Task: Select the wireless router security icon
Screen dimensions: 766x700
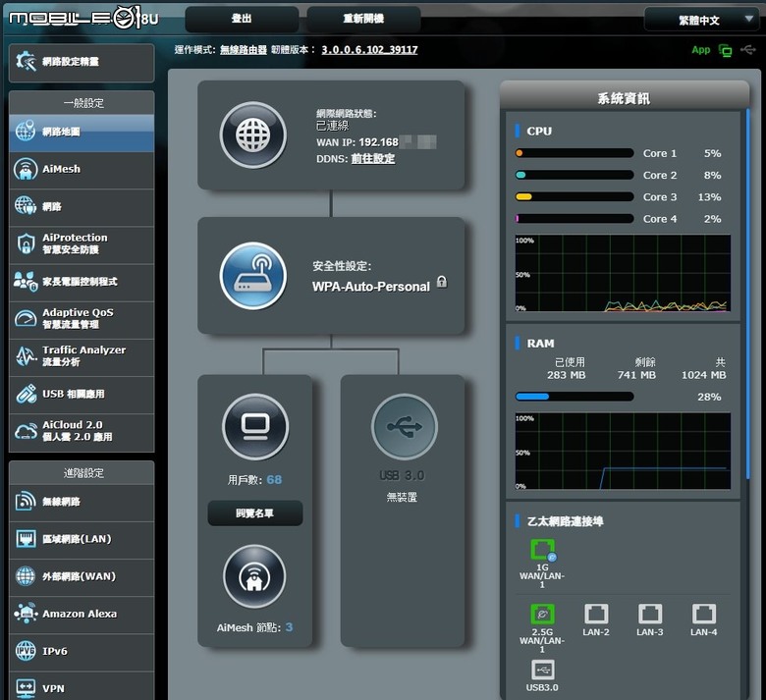Action: (x=253, y=276)
